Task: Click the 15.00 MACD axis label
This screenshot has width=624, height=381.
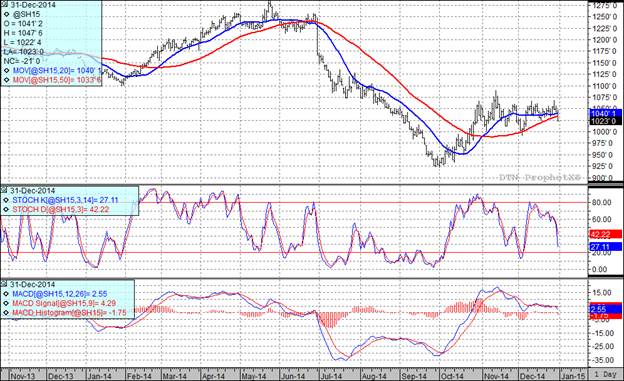Action: click(601, 293)
